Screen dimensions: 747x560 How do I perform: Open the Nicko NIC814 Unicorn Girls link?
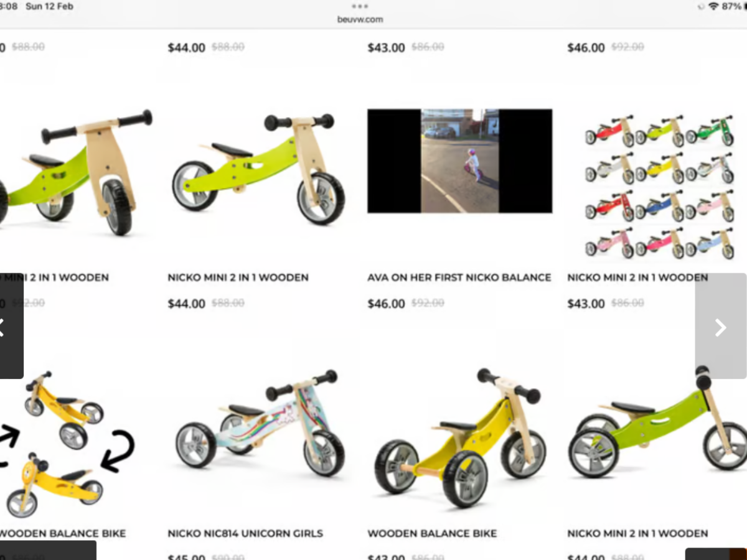(x=245, y=533)
